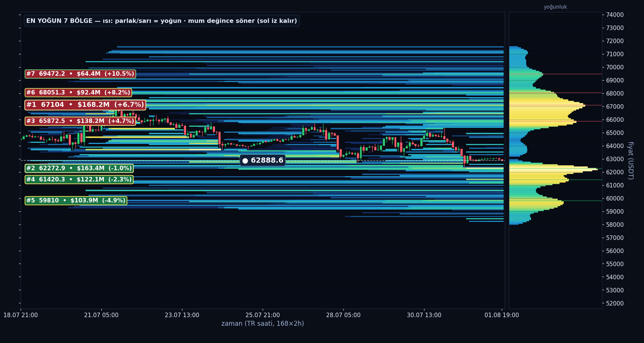This screenshot has height=343, width=644.
Task: Click the 60000 price tick
Action: click(x=615, y=199)
